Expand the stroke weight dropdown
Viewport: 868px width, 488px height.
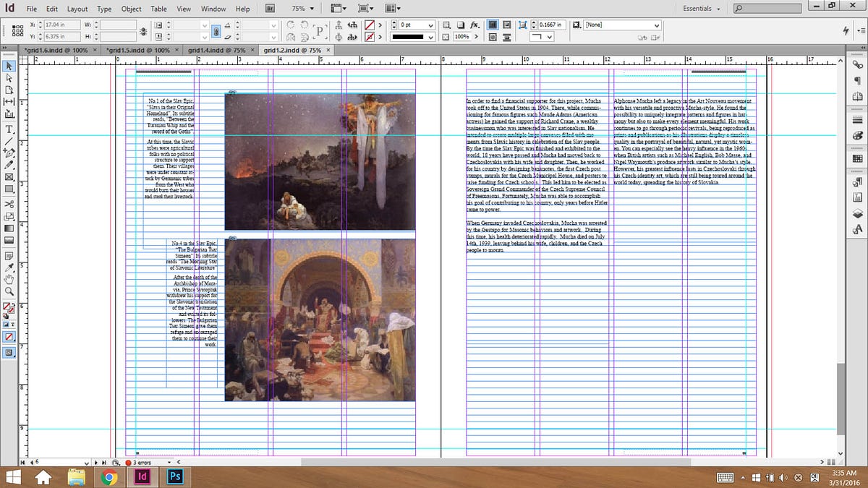tap(430, 25)
